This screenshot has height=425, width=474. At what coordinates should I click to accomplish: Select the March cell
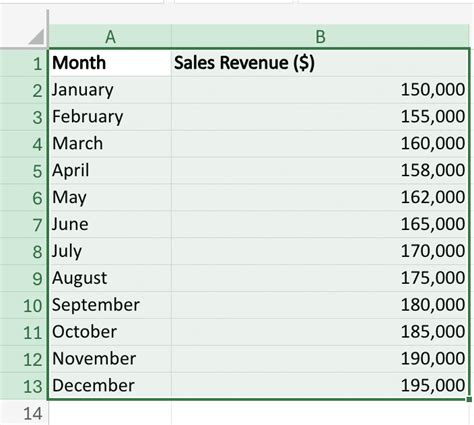(110, 144)
